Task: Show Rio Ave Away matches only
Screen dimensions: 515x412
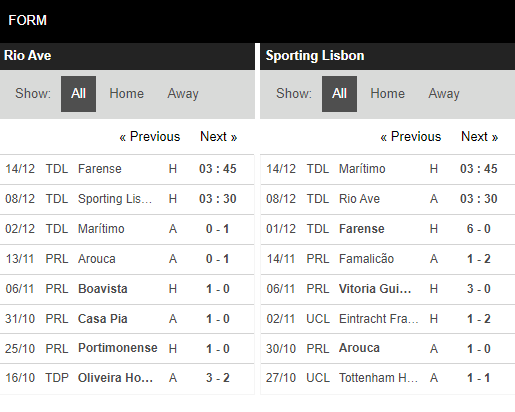Action: coord(183,94)
